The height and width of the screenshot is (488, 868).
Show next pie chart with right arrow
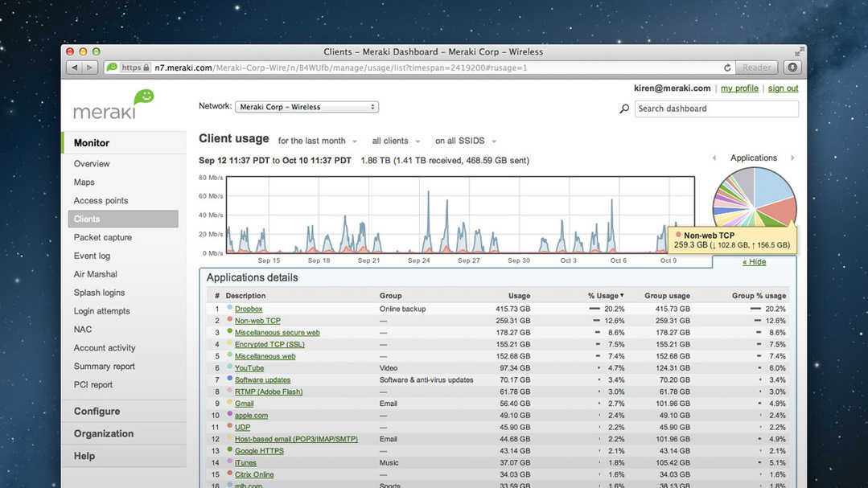click(792, 158)
